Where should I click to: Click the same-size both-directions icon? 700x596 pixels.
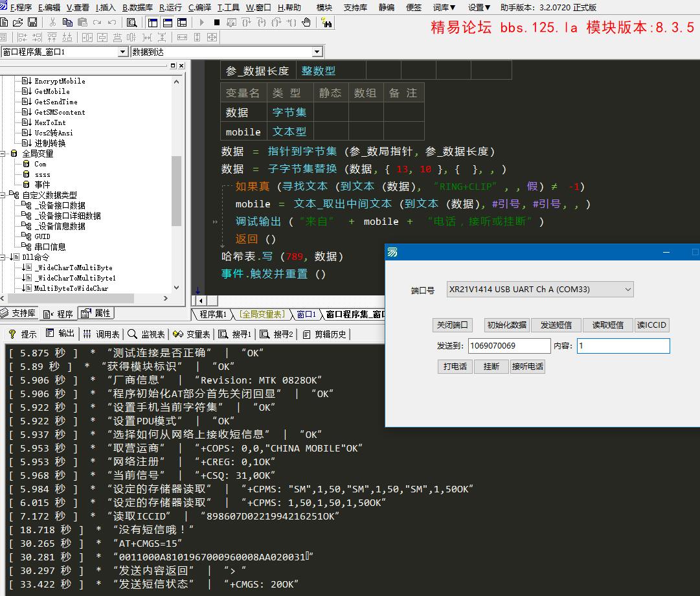coord(212,38)
